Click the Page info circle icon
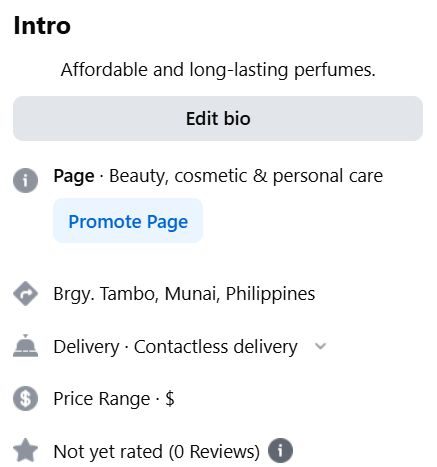This screenshot has height=467, width=437. pos(25,180)
